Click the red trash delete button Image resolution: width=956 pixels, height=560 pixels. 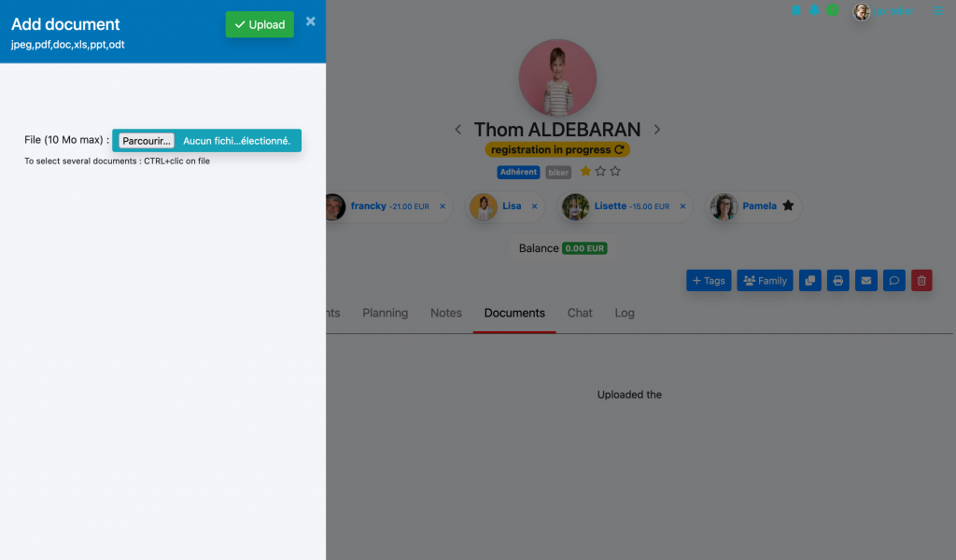pos(921,281)
